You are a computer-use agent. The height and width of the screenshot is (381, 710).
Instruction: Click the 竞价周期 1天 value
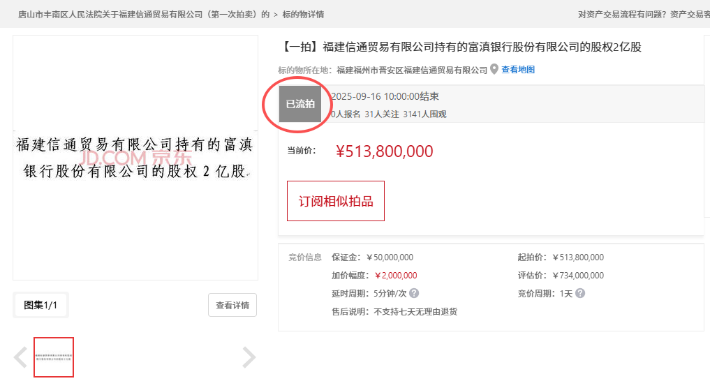pos(566,294)
